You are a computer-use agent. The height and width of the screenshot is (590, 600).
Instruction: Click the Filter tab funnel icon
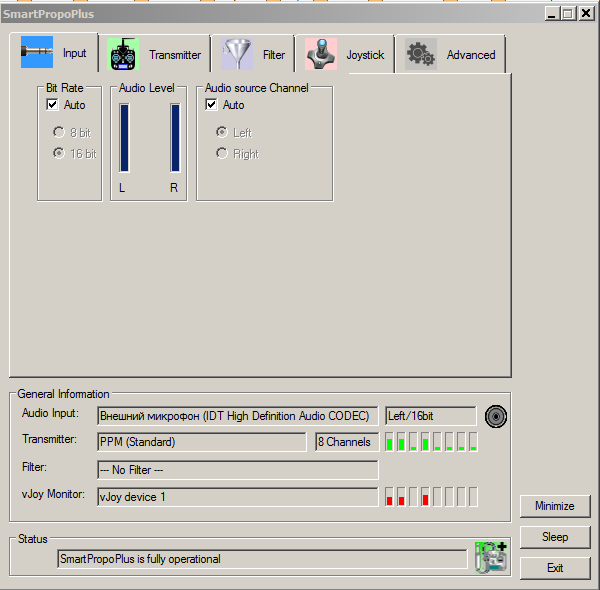pos(238,55)
